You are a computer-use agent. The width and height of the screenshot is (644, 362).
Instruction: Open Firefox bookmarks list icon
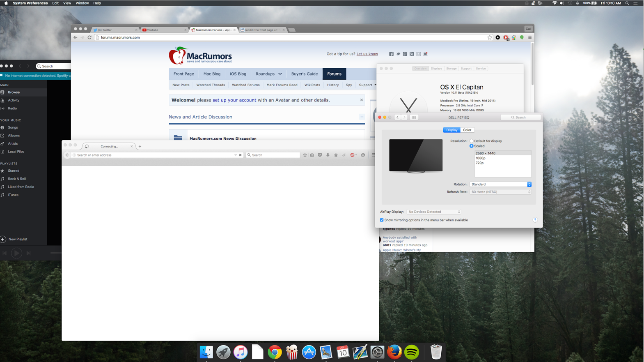312,155
